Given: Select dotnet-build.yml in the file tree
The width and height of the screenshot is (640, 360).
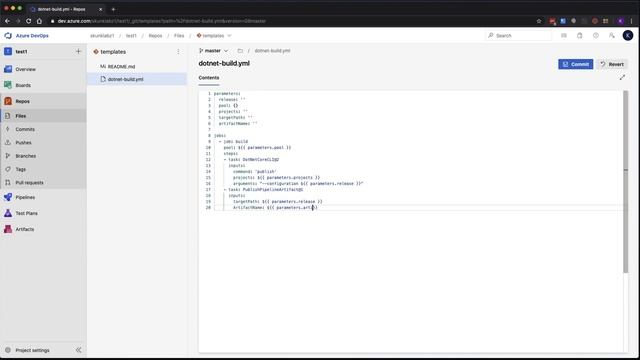Looking at the screenshot, I should [x=137, y=79].
